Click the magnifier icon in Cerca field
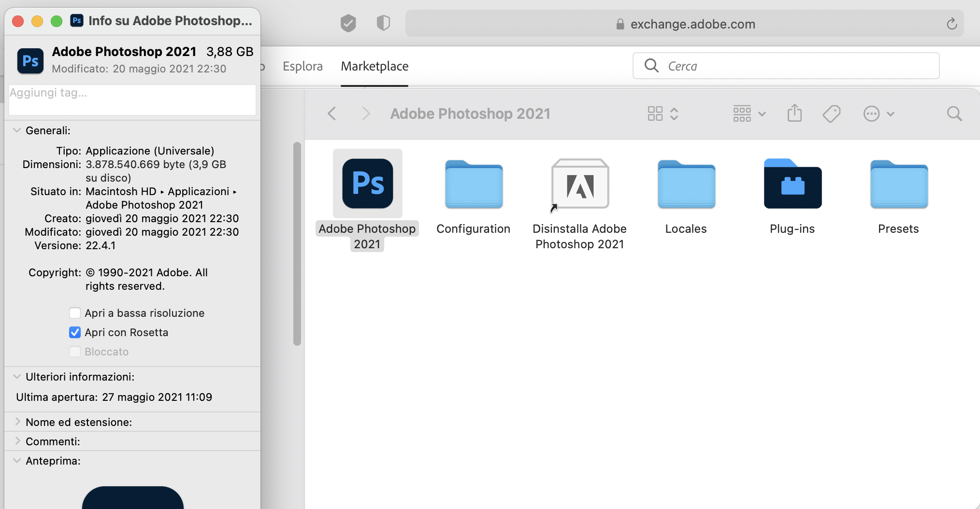 tap(651, 65)
